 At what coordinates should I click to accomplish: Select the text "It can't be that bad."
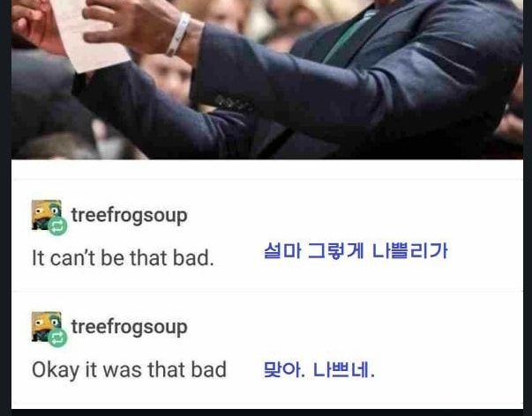123,258
